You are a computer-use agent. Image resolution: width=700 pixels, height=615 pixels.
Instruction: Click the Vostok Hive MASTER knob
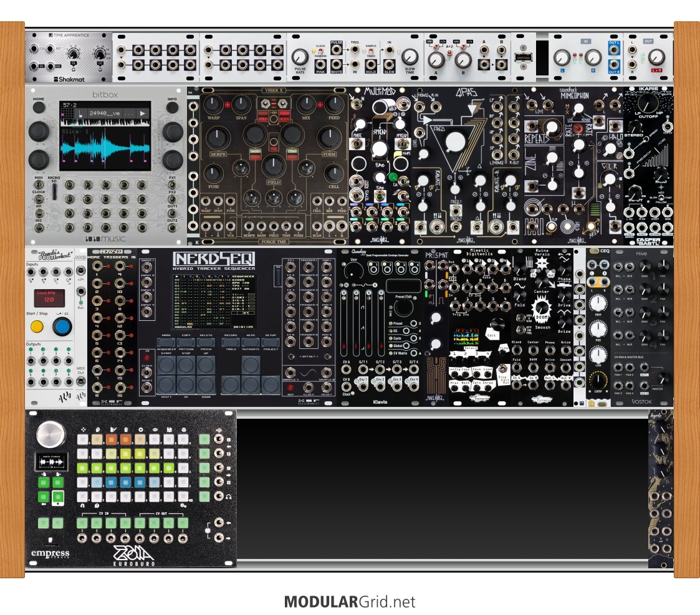click(663, 378)
